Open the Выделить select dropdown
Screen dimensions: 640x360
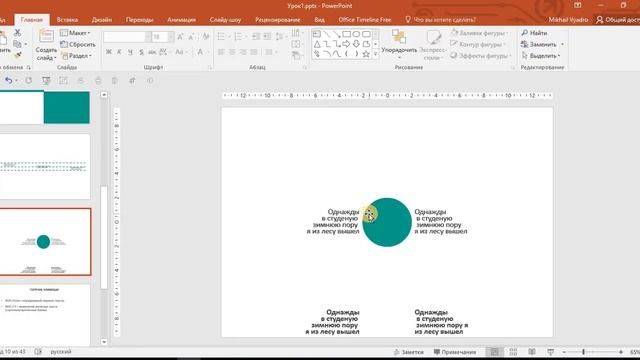541,56
